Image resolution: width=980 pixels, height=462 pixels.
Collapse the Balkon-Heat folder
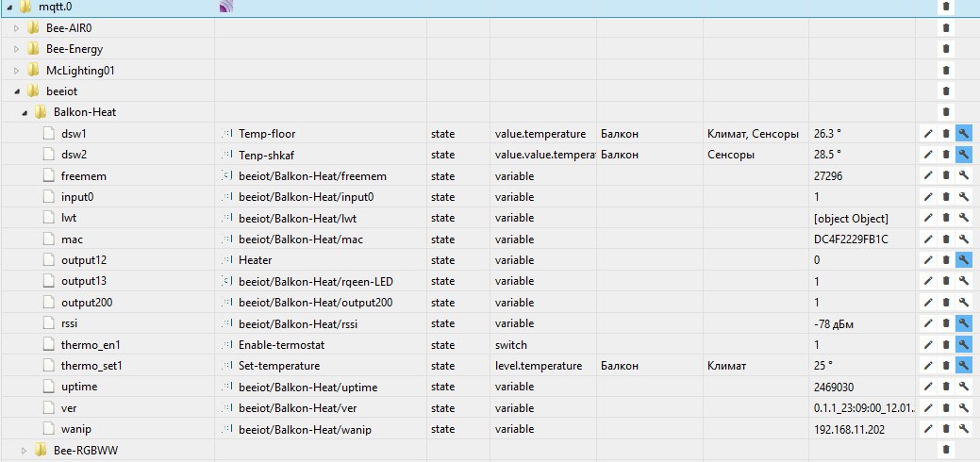click(25, 113)
